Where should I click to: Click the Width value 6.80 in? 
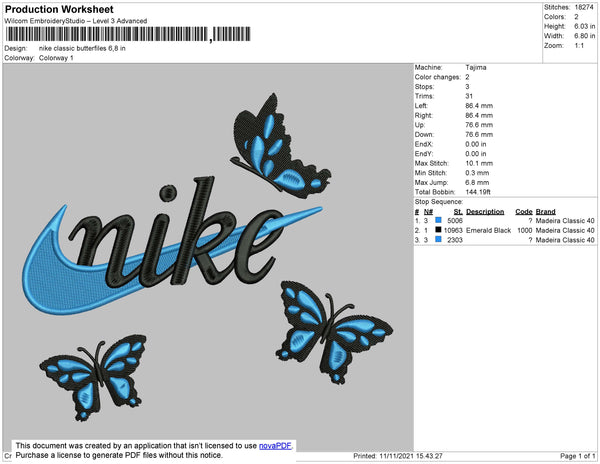tap(584, 36)
